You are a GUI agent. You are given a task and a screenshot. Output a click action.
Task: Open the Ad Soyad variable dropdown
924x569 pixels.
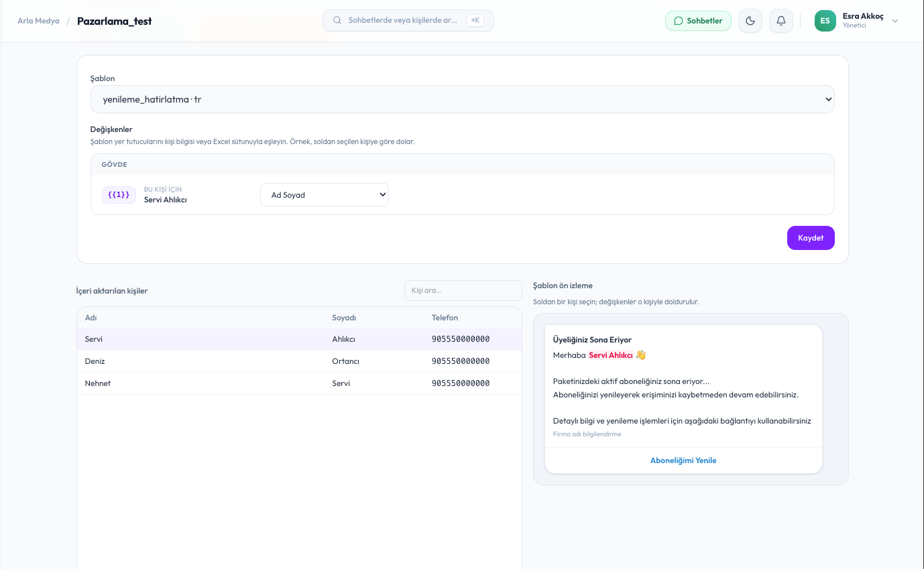pyautogui.click(x=325, y=195)
